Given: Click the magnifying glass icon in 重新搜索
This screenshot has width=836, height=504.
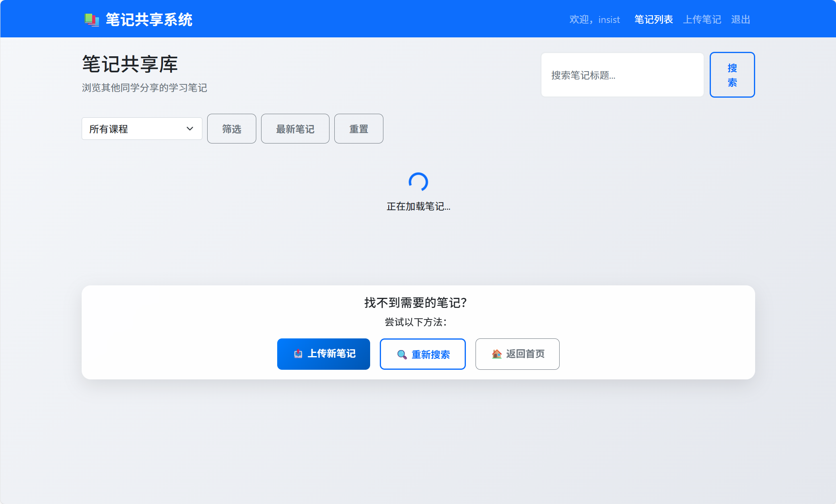Looking at the screenshot, I should (402, 354).
